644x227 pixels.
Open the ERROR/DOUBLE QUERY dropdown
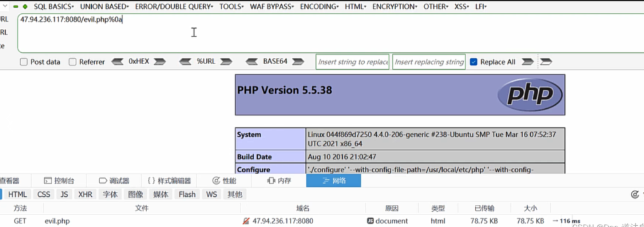click(x=174, y=6)
